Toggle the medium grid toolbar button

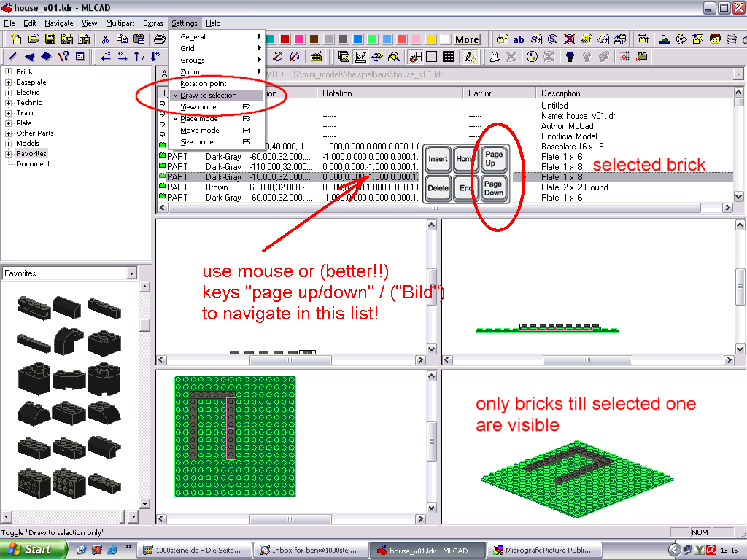(432, 57)
